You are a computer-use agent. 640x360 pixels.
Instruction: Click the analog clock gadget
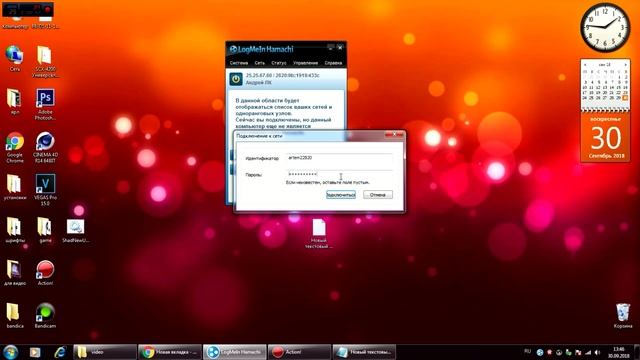605,28
